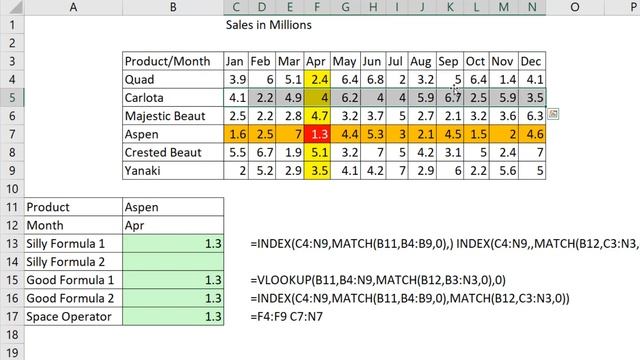Click the Space Operator result 1.3
Image resolution: width=640 pixels, height=360 pixels.
click(x=173, y=317)
